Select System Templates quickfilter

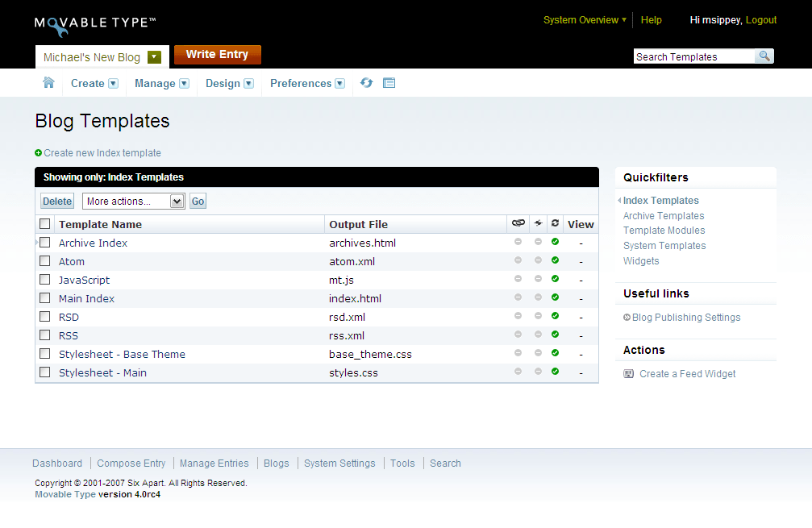664,246
